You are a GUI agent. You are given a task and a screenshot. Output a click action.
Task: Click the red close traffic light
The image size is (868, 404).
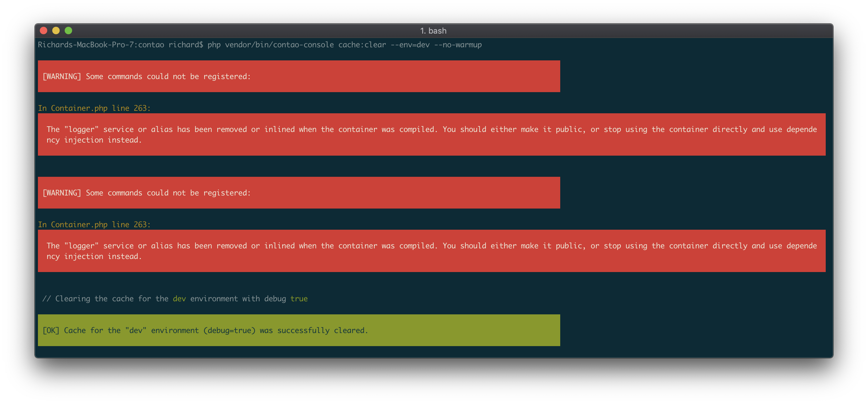(x=44, y=31)
